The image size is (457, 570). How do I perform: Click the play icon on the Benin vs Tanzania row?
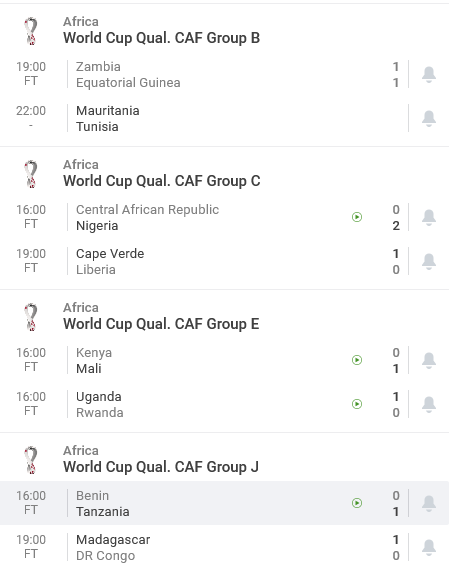357,503
